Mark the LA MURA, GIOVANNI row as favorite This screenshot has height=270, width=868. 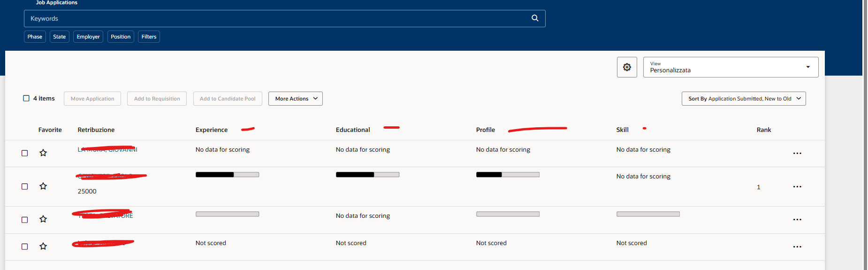click(43, 153)
